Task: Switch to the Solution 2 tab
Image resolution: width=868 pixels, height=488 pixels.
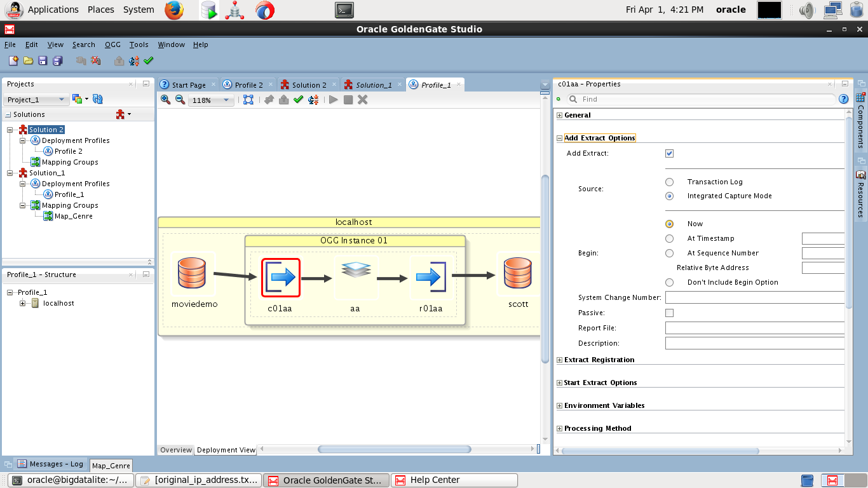Action: point(309,85)
